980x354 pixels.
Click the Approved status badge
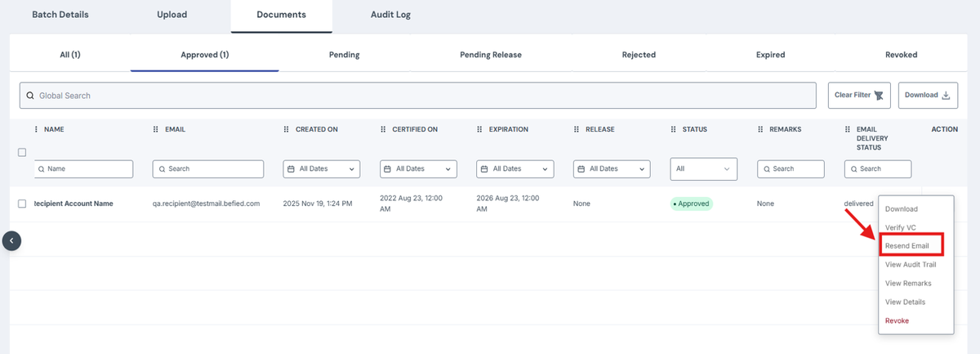click(692, 204)
